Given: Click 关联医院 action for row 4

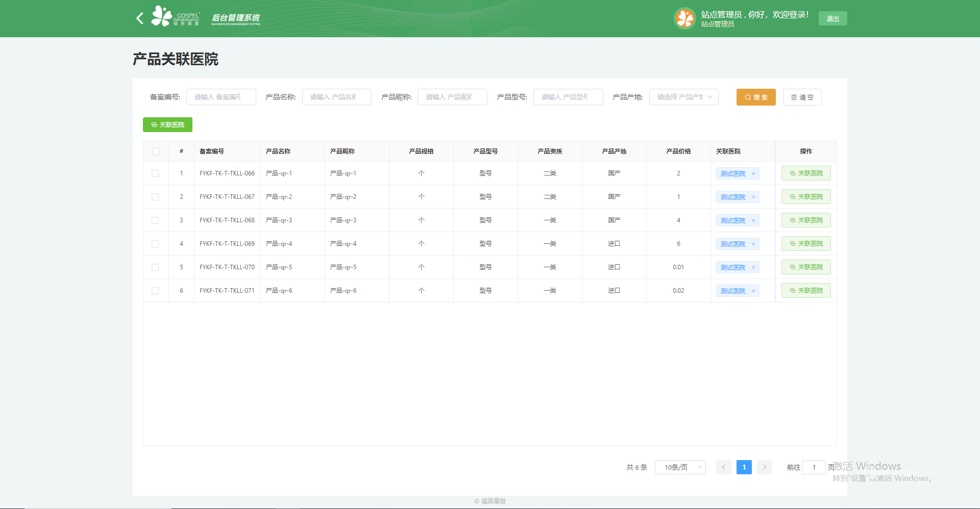Looking at the screenshot, I should click(806, 244).
